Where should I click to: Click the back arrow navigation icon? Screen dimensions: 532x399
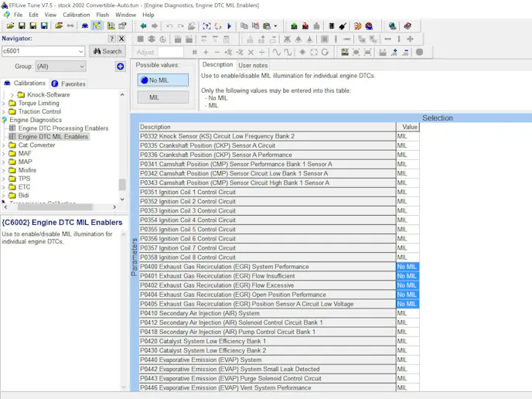pyautogui.click(x=143, y=26)
